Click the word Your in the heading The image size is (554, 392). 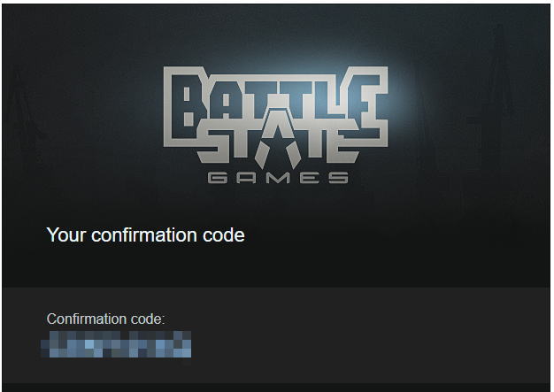tap(66, 235)
